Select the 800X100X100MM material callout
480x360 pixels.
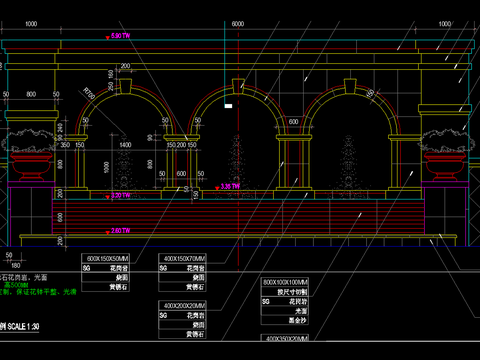click(285, 282)
